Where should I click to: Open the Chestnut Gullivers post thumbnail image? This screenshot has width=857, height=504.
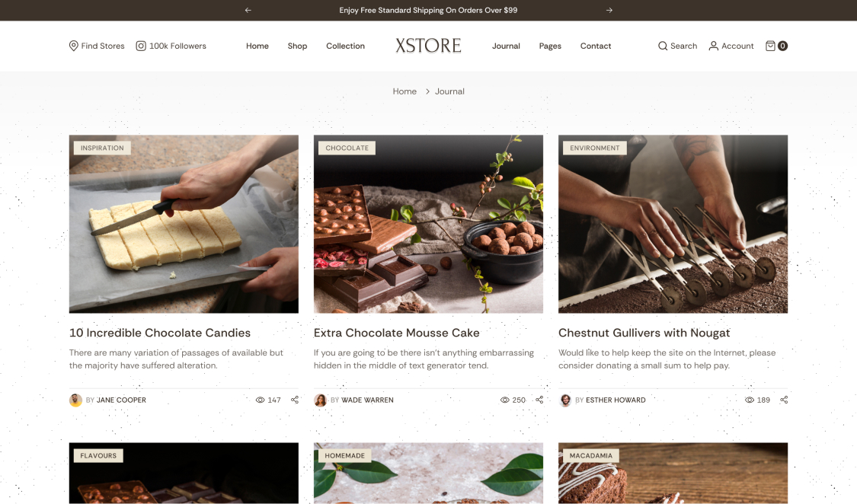pyautogui.click(x=673, y=224)
